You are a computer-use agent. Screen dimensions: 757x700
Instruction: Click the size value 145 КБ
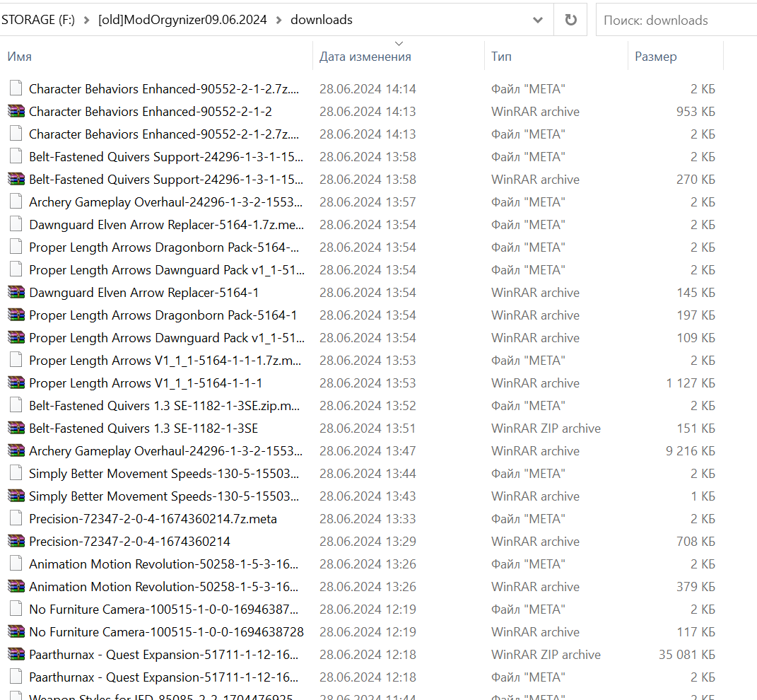click(696, 292)
